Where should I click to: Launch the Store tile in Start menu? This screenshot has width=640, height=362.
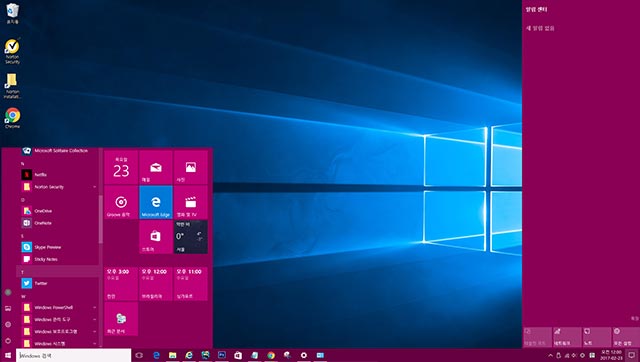point(156,237)
